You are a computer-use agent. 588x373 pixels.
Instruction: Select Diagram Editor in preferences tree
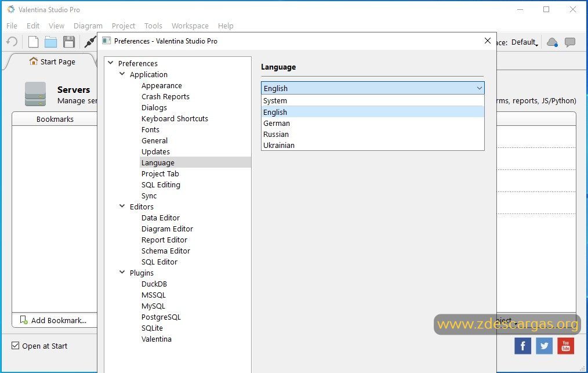(167, 229)
